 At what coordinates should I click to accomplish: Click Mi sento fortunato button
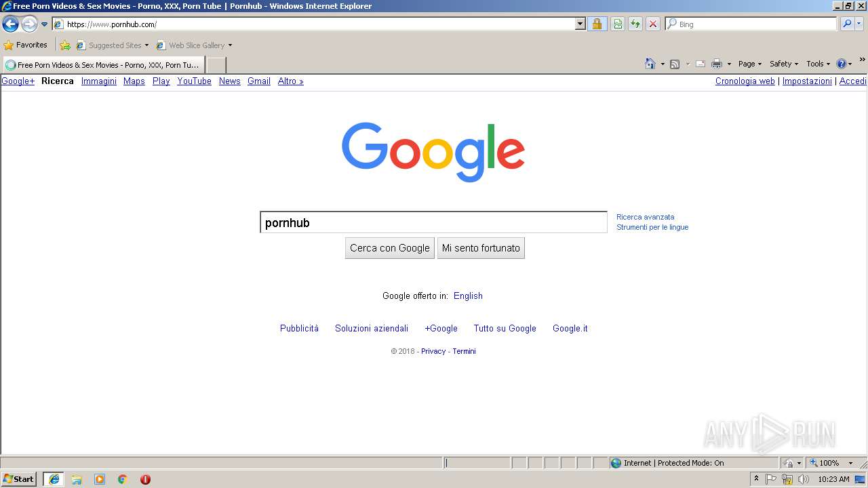[x=481, y=248]
